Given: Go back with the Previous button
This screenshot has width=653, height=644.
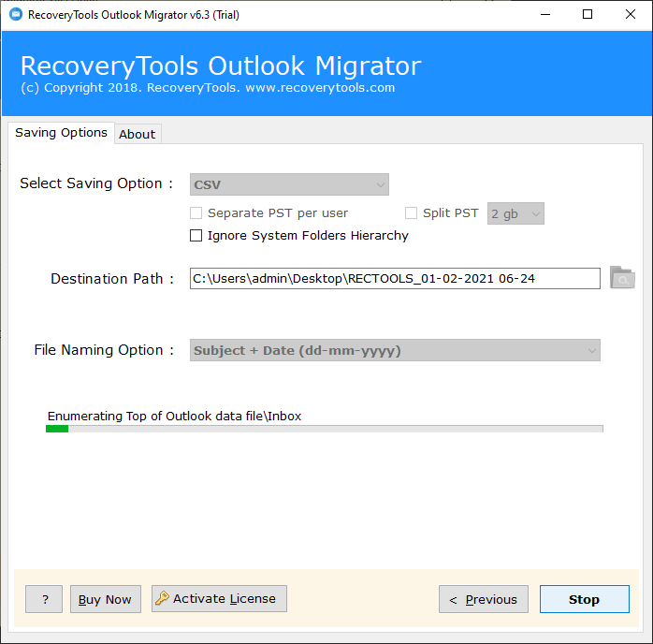Looking at the screenshot, I should pos(484,599).
